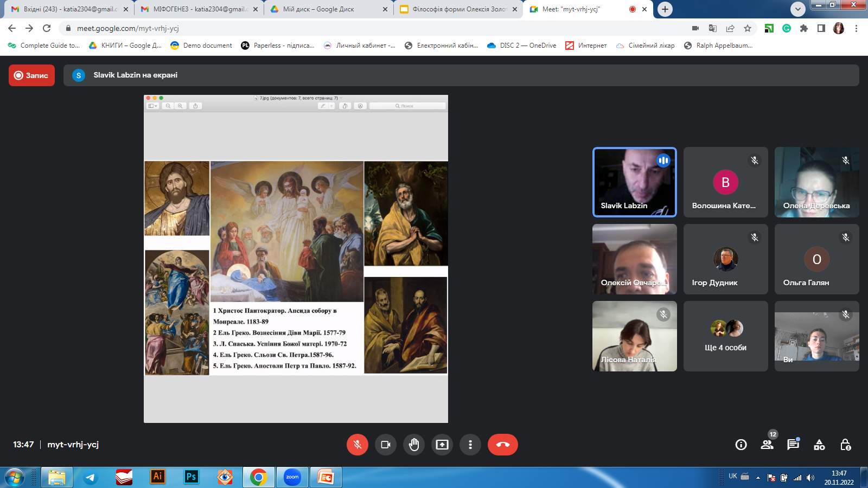Screen dimensions: 868x488
Task: Open Zoom from the Windows taskbar
Action: click(x=292, y=477)
